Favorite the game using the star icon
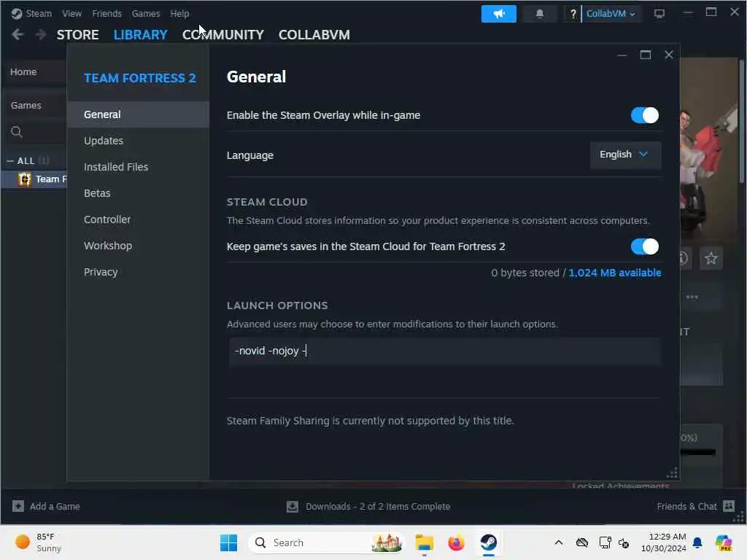This screenshot has height=560, width=747. (711, 259)
